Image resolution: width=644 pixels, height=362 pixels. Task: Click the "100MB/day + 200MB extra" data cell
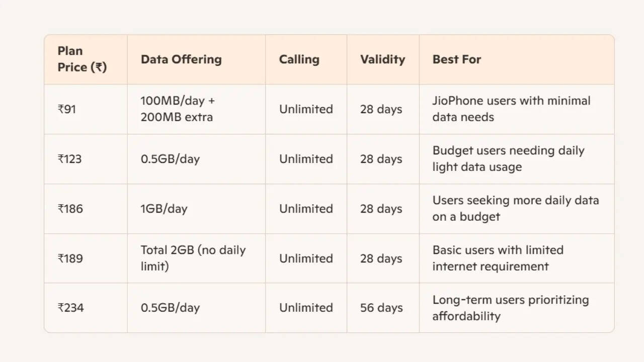point(178,109)
